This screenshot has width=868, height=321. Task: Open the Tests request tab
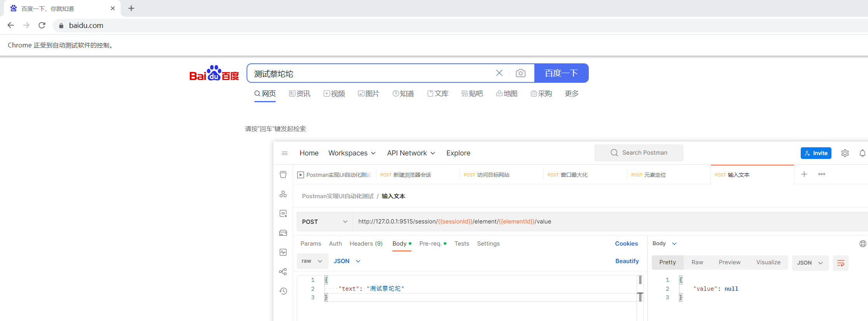(x=462, y=244)
